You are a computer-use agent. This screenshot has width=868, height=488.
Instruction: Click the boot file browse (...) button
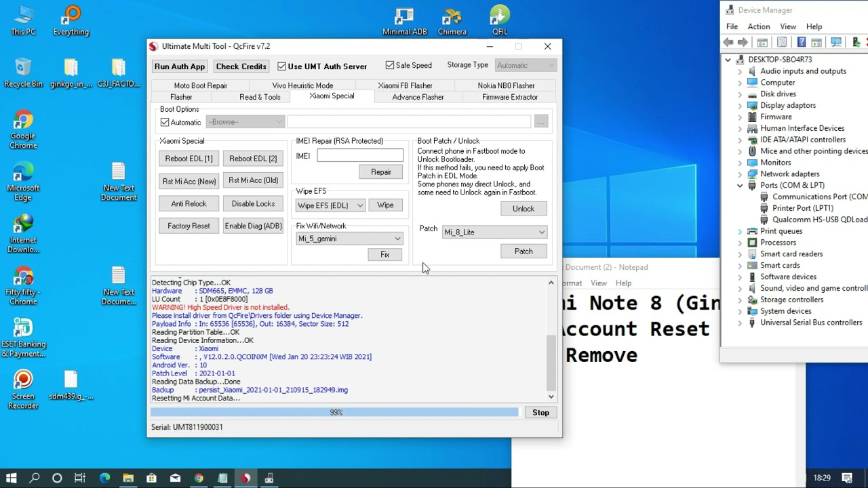540,122
